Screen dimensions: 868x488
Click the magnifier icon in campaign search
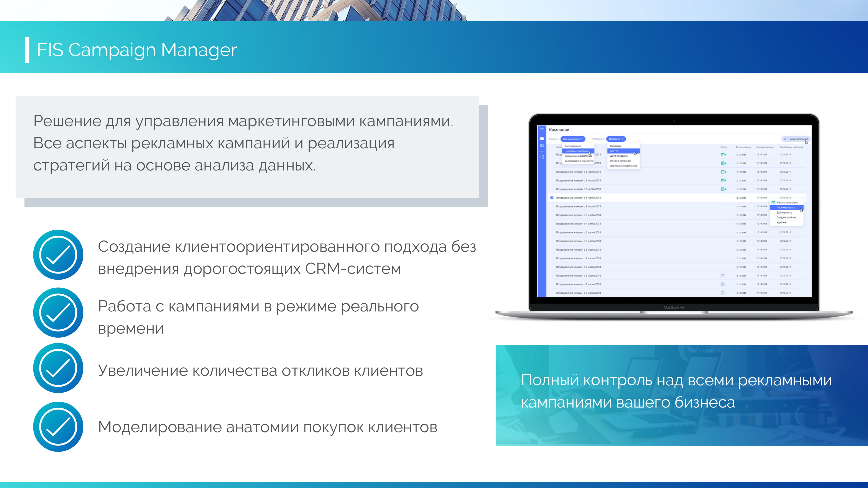pos(785,139)
